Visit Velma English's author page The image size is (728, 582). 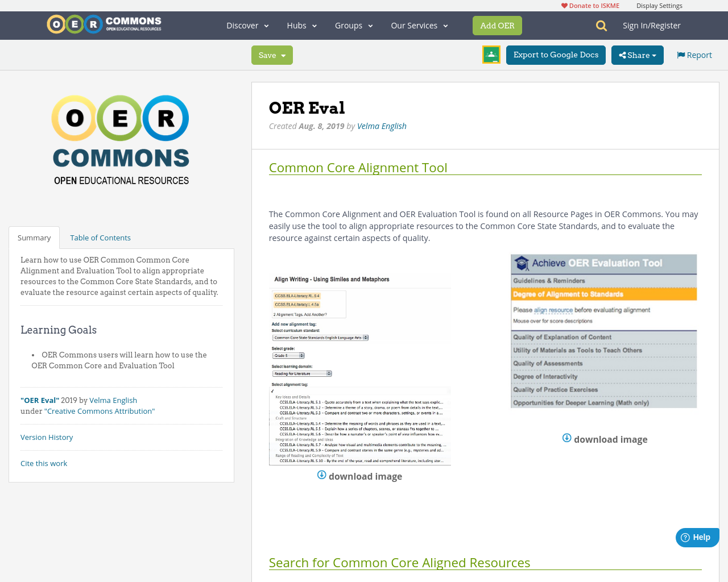[x=382, y=125]
